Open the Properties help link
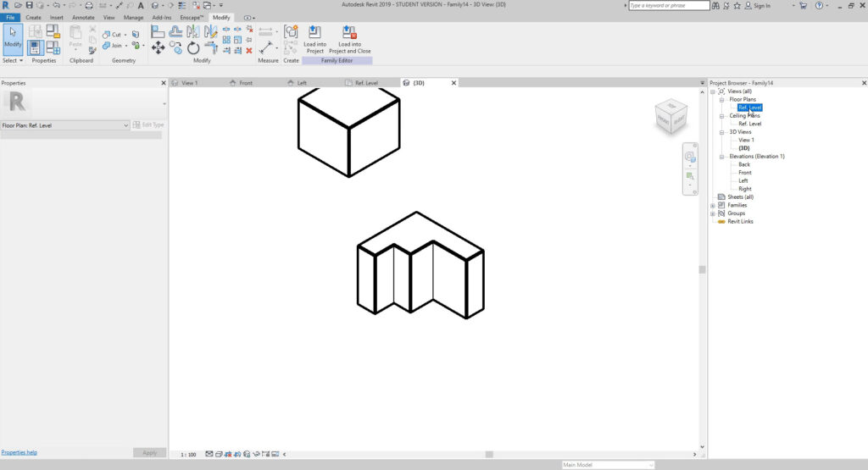Image resolution: width=868 pixels, height=470 pixels. point(19,453)
